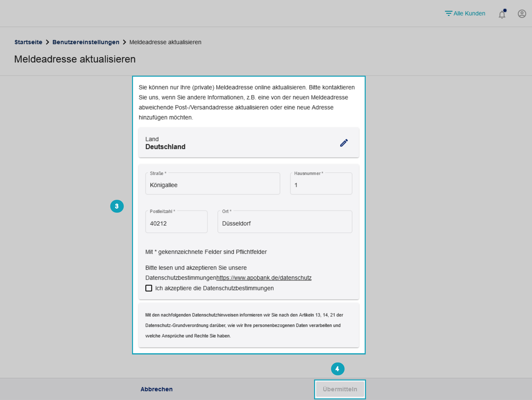Click the pencil icon to edit Land
This screenshot has height=400, width=532.
pyautogui.click(x=344, y=143)
